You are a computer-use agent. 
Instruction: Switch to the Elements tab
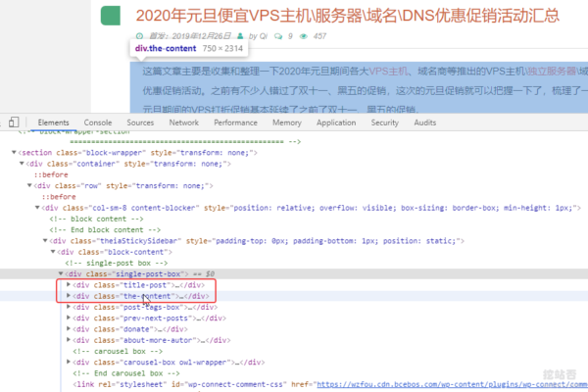53,122
